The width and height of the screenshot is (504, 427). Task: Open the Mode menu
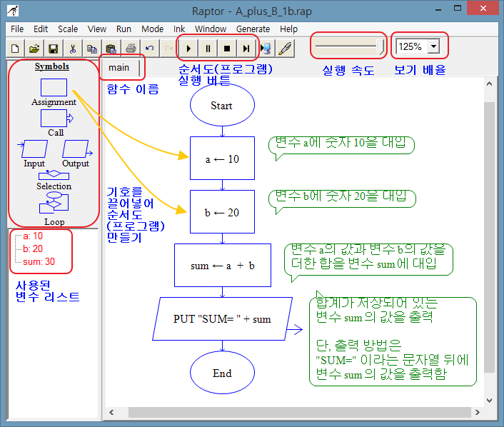[x=152, y=29]
